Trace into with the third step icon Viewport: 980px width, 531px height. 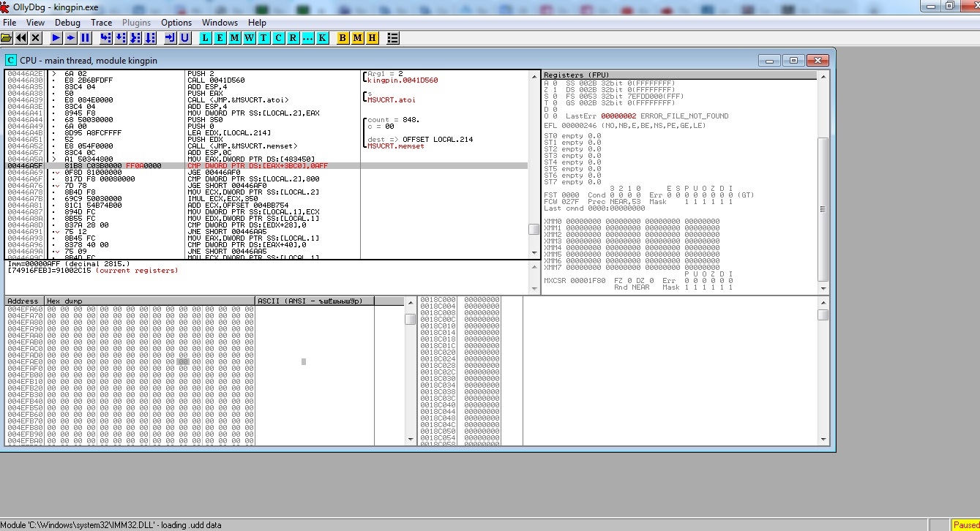[x=135, y=37]
